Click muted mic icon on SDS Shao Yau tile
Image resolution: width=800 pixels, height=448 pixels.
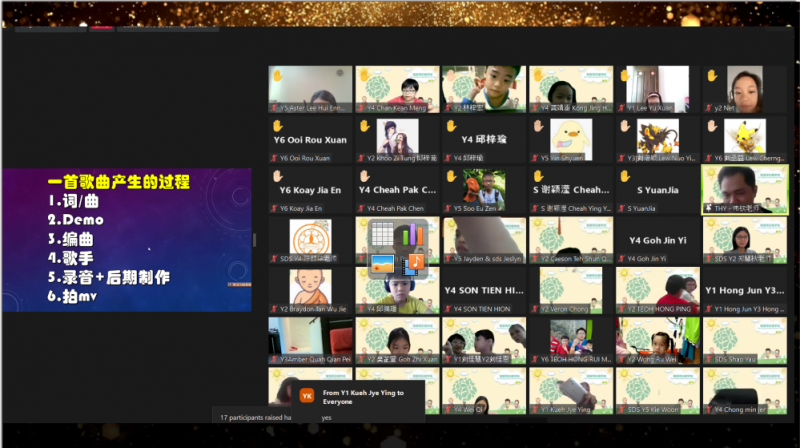tap(710, 358)
